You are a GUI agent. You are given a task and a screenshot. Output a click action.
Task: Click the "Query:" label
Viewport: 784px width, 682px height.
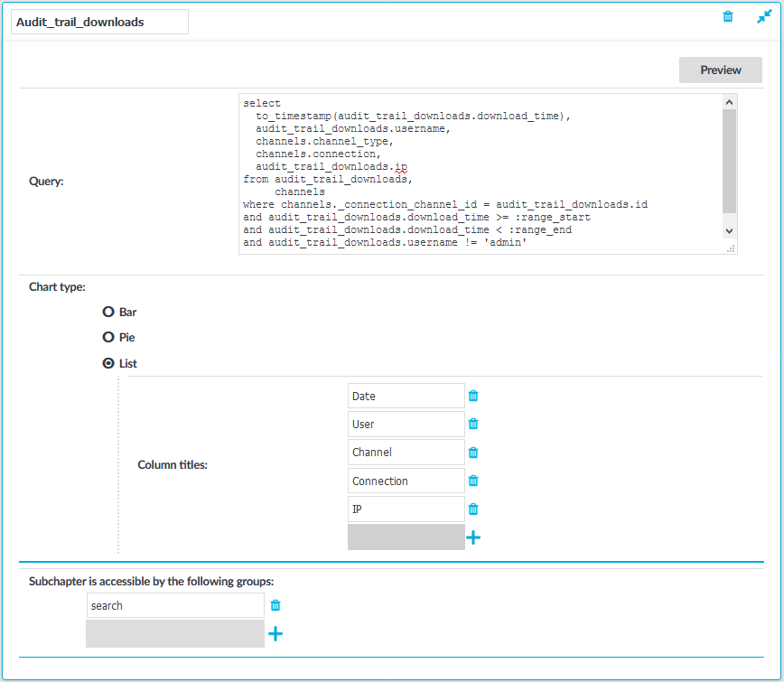(x=46, y=181)
